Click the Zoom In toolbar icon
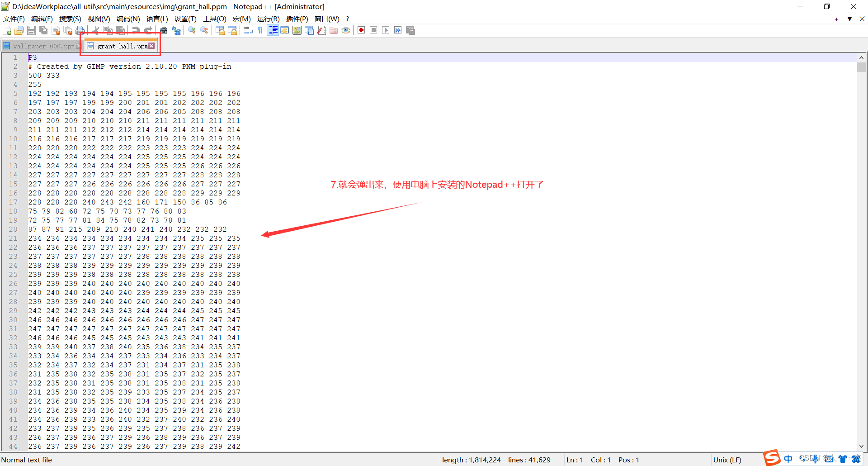The image size is (868, 466). point(192,30)
